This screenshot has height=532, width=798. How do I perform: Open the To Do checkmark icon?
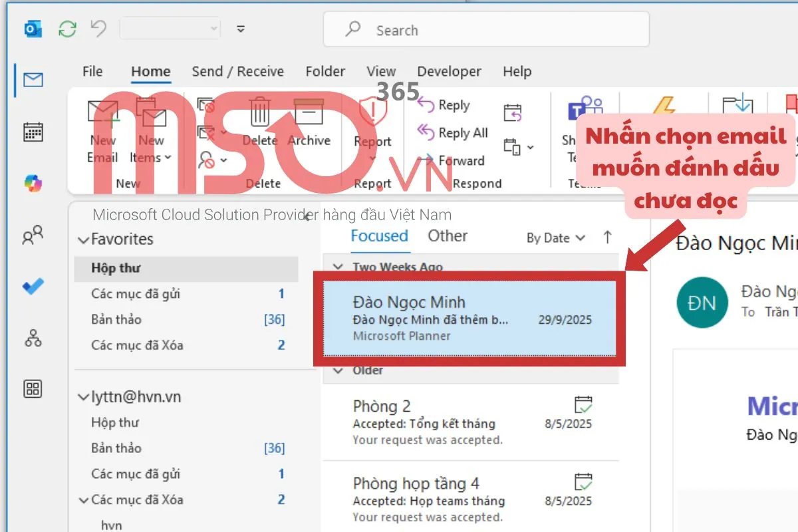coord(33,287)
